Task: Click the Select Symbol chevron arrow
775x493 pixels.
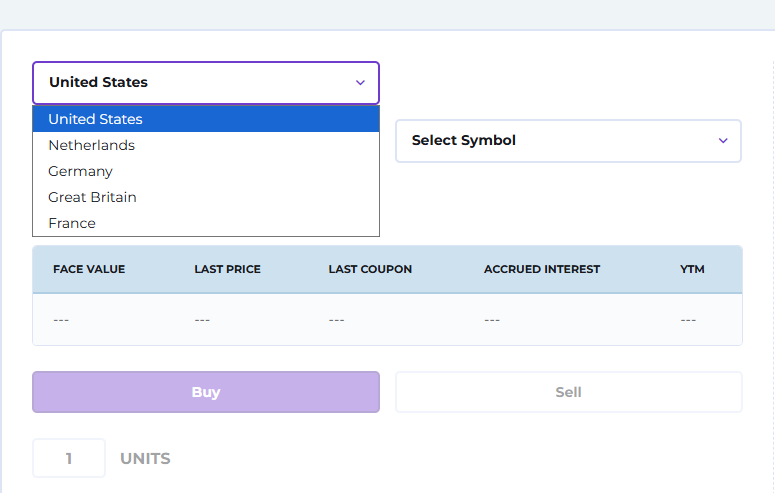Action: point(723,141)
